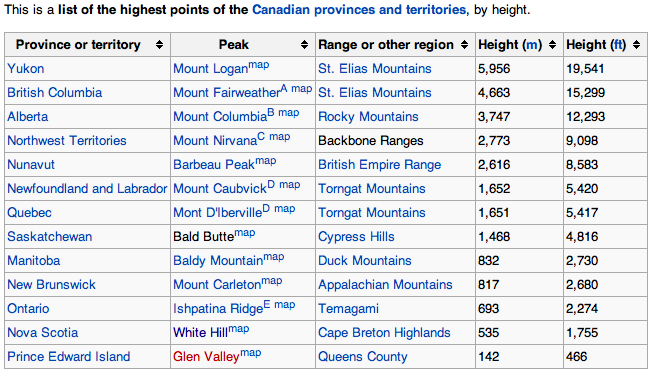Visit the Rocky Mountains range link

368,117
